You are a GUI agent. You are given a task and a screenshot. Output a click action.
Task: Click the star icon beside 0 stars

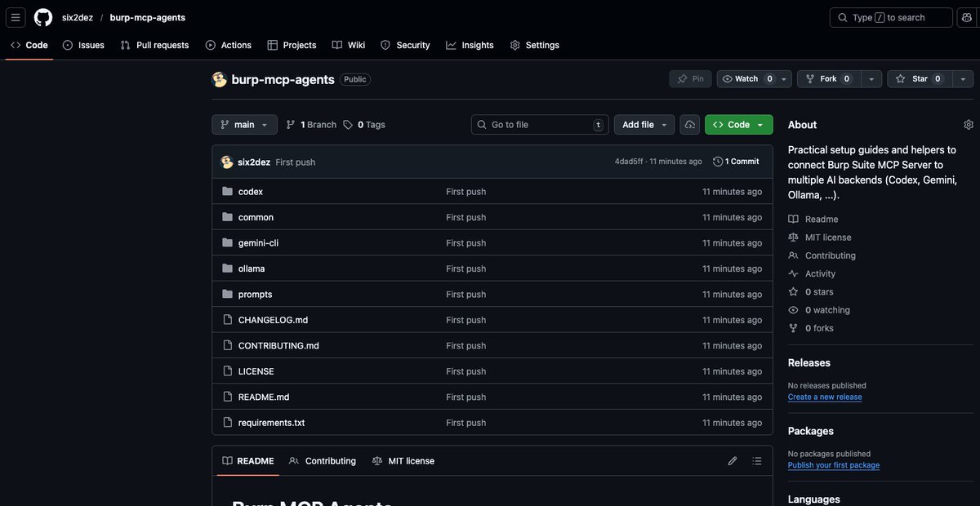793,292
